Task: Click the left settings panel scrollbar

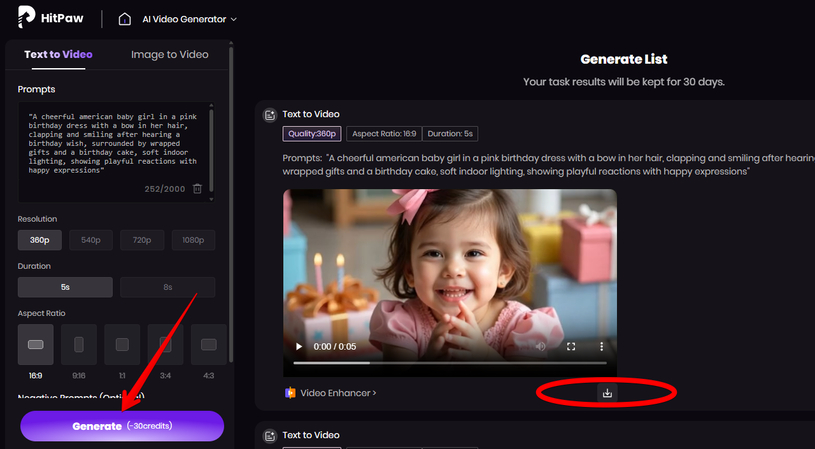Action: 231,203
